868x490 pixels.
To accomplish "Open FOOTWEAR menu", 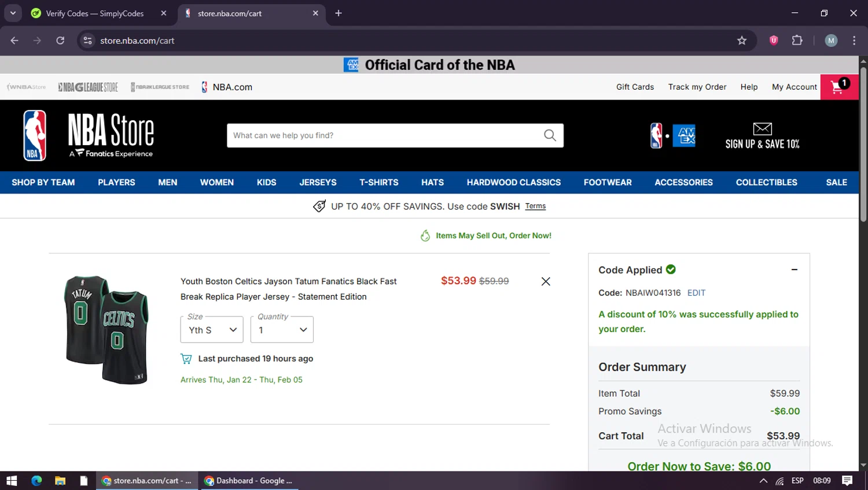I will coord(608,182).
